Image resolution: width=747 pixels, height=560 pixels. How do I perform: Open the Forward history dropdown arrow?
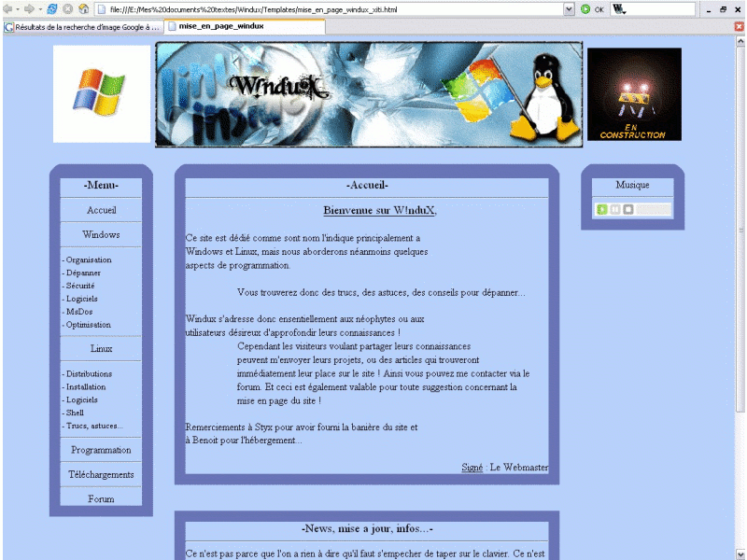pos(40,9)
